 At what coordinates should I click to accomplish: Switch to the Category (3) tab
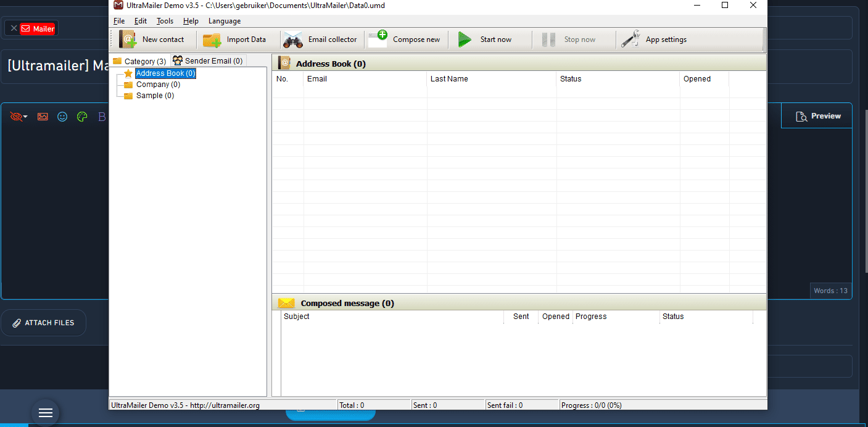[139, 61]
